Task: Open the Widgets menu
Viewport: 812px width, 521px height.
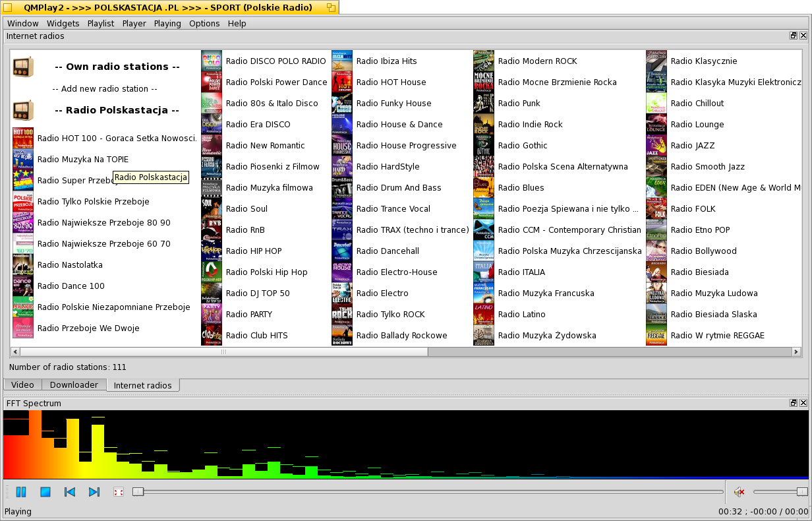Action: point(63,23)
